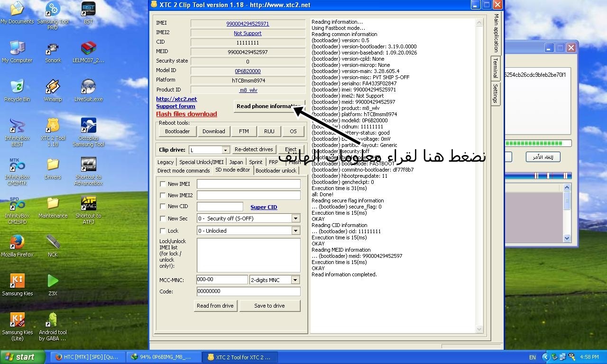Open Security off (S-OFF) dropdown

tap(296, 218)
